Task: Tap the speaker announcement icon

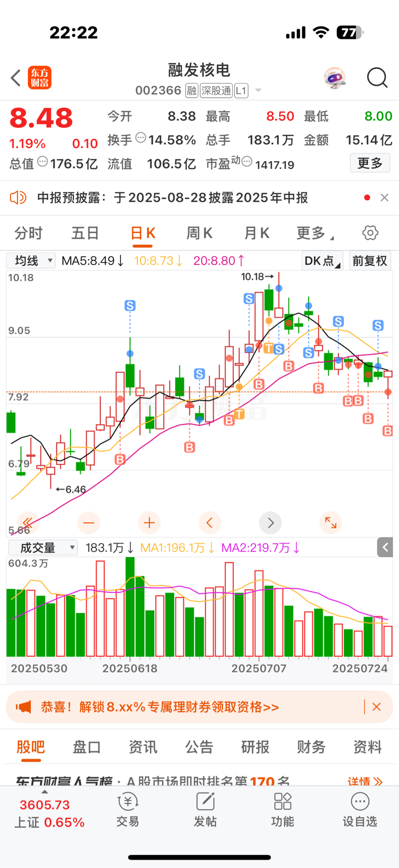Action: click(18, 198)
